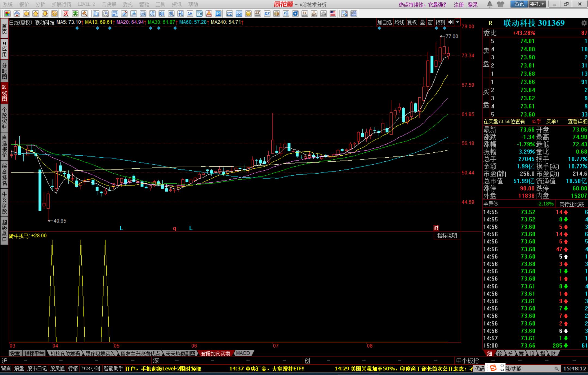588x375 pixels.
Task: Toggle 复权 price adjustment button
Action: [x=412, y=22]
